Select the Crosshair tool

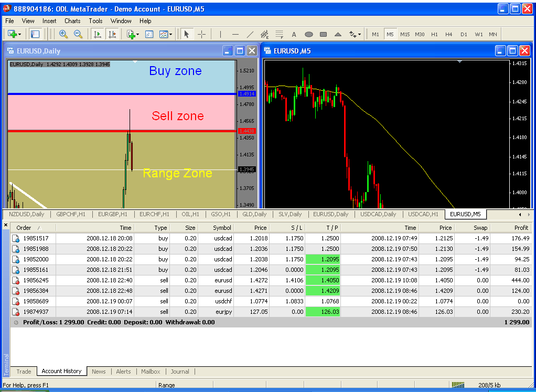pos(202,34)
